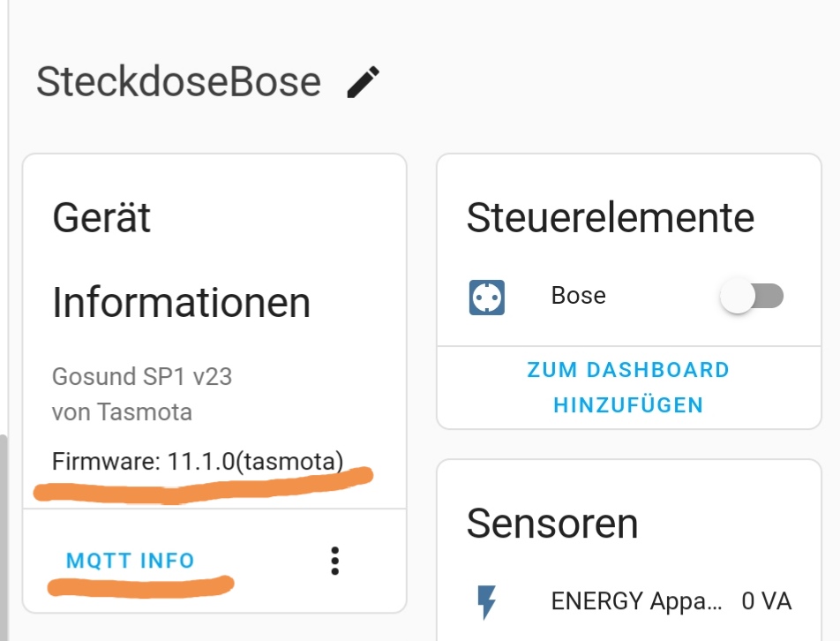The image size is (840, 641).
Task: Click the pencil icon to rename SteckdoseBose
Action: click(x=363, y=82)
